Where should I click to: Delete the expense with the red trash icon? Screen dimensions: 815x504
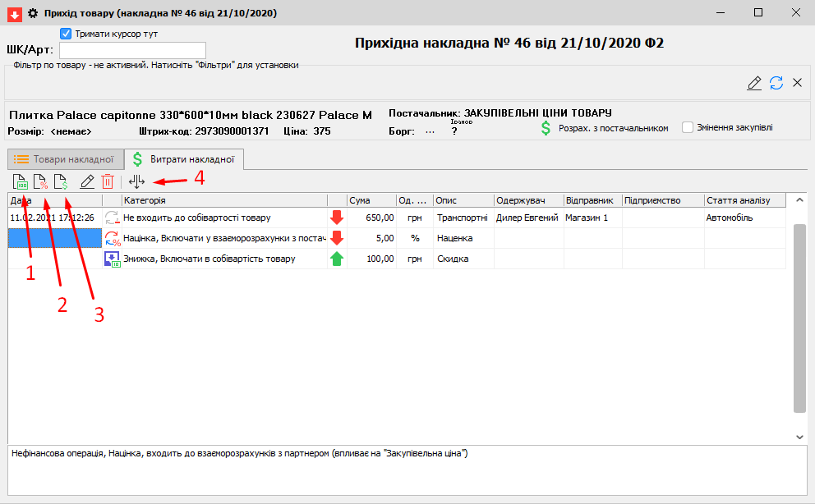point(108,181)
